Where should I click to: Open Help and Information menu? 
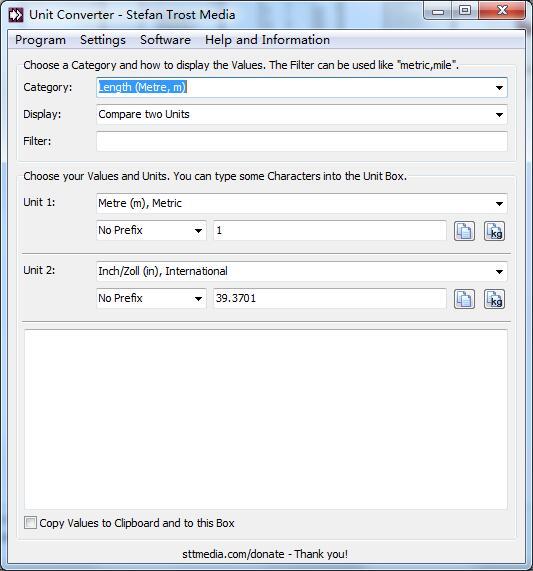pyautogui.click(x=267, y=40)
